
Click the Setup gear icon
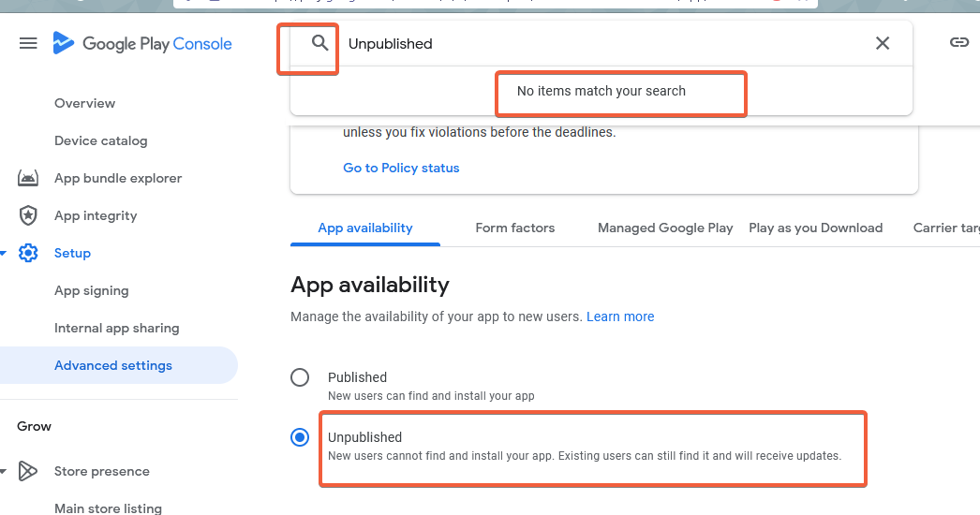(28, 253)
